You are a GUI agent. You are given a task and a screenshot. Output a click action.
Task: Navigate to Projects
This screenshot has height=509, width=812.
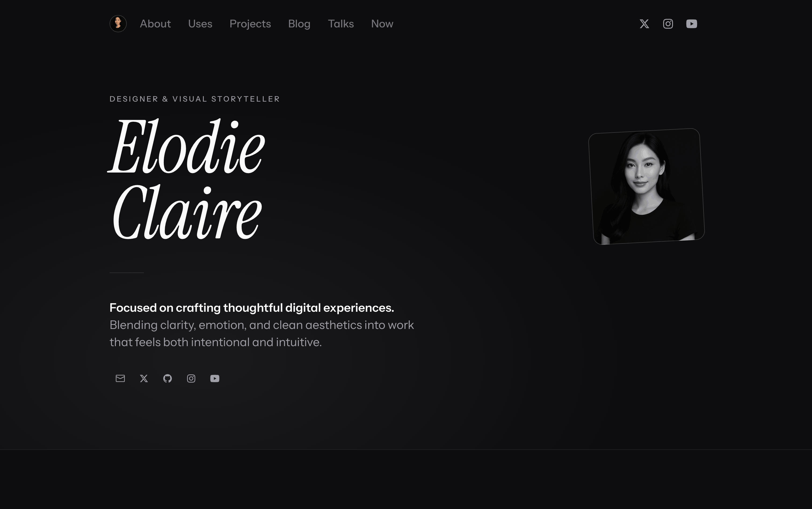point(250,24)
